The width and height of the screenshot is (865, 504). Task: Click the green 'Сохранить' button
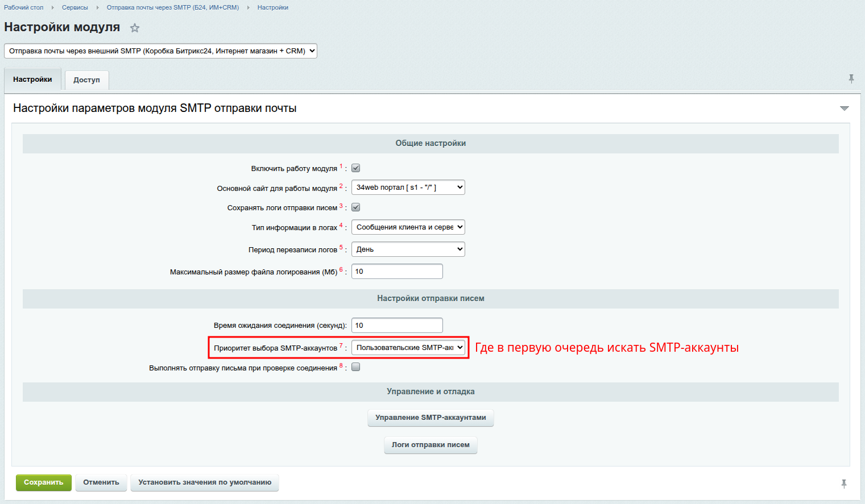click(44, 482)
